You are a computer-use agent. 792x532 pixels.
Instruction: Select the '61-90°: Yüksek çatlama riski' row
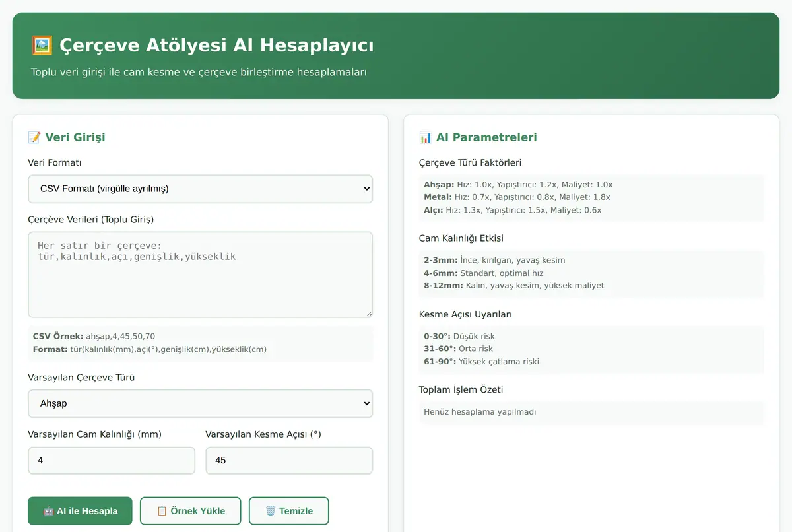click(481, 362)
